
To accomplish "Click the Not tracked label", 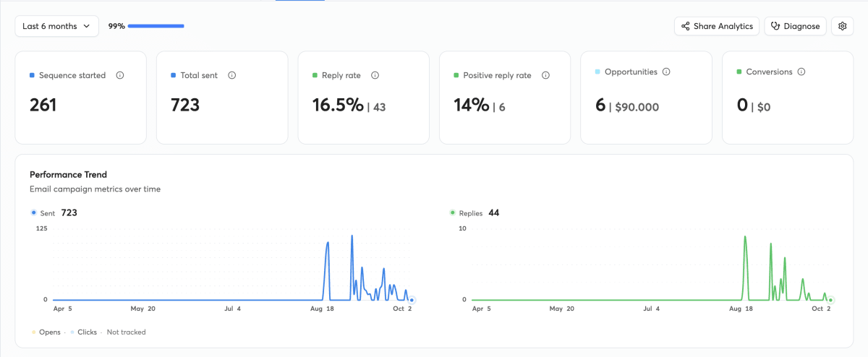I will click(x=126, y=332).
